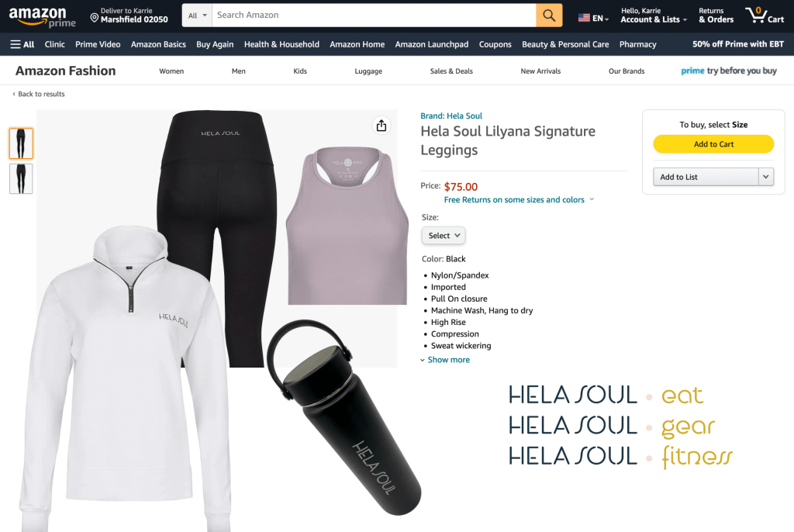794x532 pixels.
Task: Select the second leggings thumbnail
Action: (21, 178)
